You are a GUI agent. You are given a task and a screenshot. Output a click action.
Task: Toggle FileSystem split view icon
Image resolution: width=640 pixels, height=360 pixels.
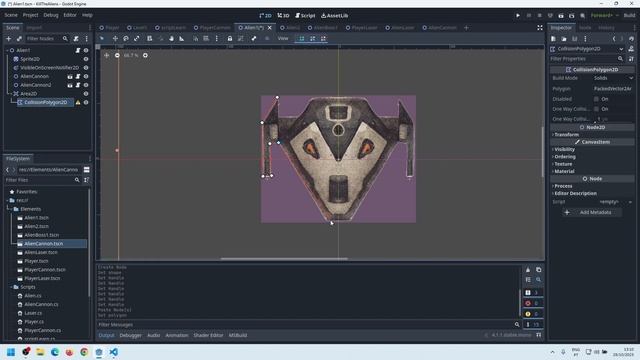[87, 169]
